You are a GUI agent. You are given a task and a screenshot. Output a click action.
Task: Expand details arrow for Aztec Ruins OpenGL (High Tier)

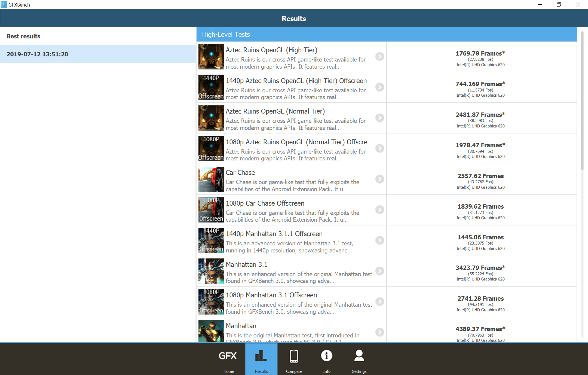click(380, 57)
